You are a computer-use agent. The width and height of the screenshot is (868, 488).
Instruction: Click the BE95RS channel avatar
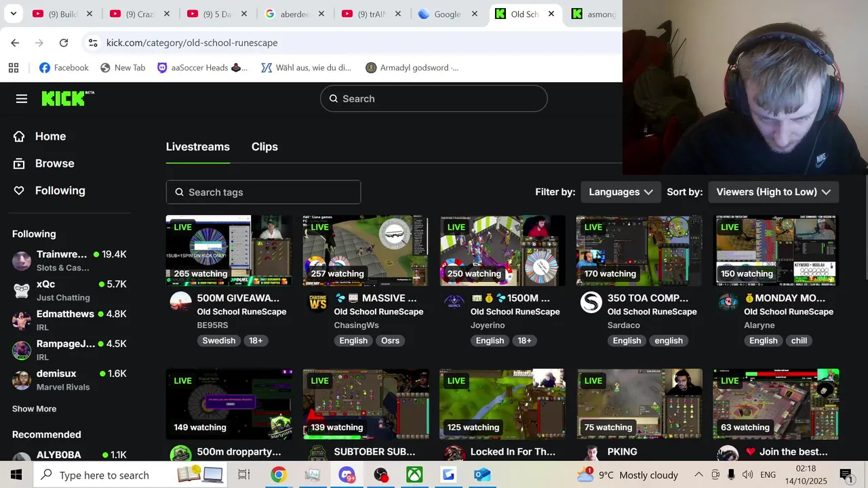pos(180,302)
